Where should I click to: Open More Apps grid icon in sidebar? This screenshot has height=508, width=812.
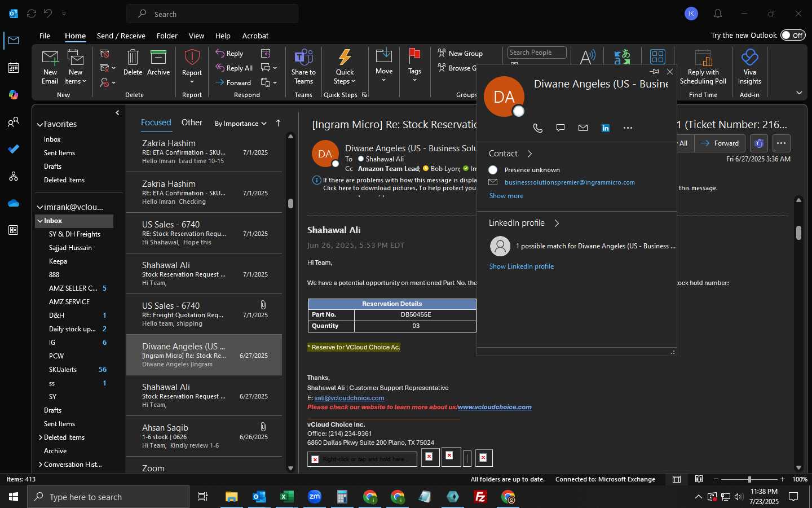click(x=14, y=230)
